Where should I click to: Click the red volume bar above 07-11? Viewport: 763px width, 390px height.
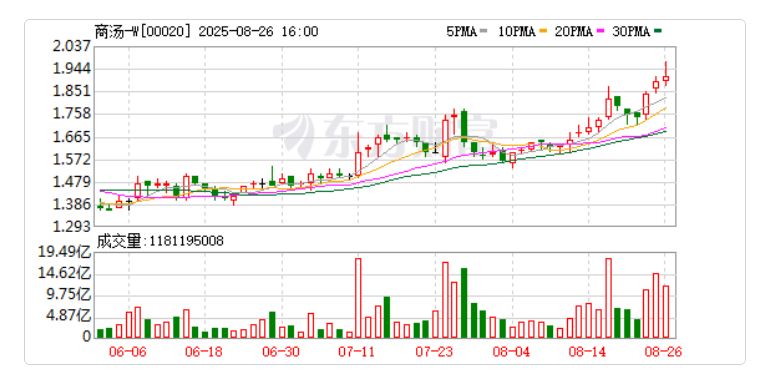point(358,298)
